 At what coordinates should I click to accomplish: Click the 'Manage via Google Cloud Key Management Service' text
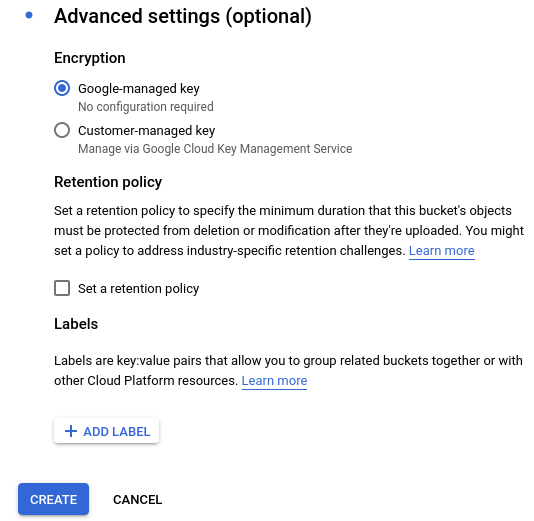[215, 149]
